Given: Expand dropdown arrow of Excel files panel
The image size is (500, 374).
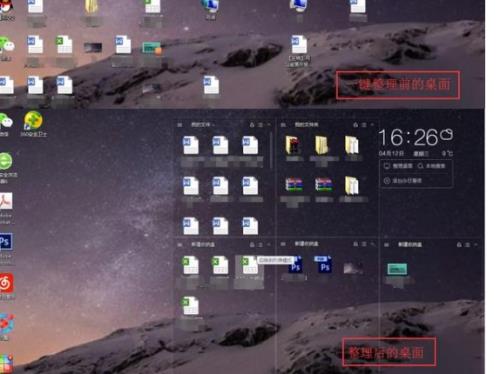Looking at the screenshot, I should coord(269,245).
